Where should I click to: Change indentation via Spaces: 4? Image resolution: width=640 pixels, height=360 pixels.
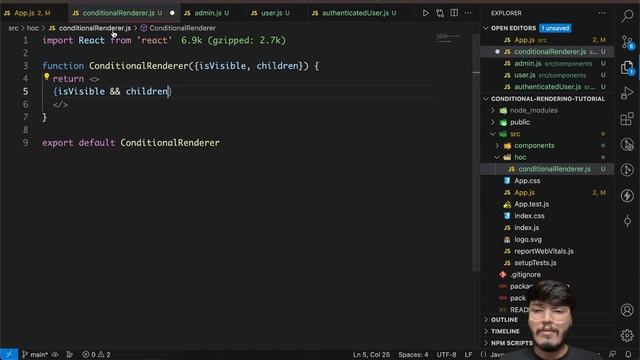tap(413, 354)
